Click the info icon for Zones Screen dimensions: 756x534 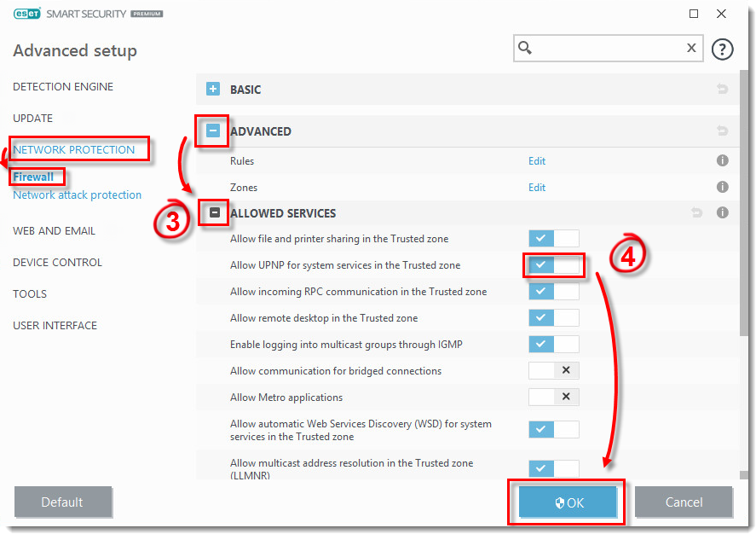(x=722, y=187)
